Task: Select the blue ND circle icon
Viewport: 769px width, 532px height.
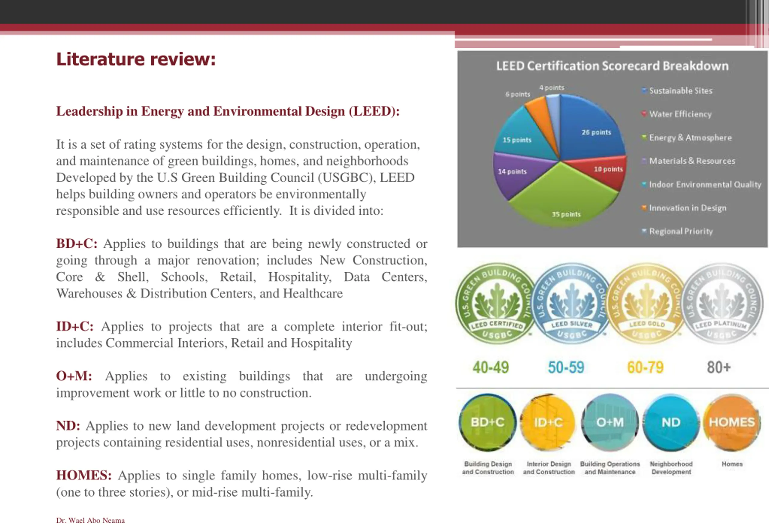Action: click(x=671, y=422)
